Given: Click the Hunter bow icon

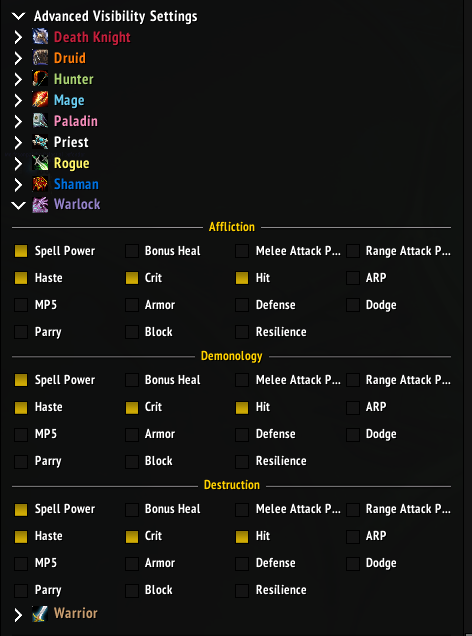Looking at the screenshot, I should (40, 79).
